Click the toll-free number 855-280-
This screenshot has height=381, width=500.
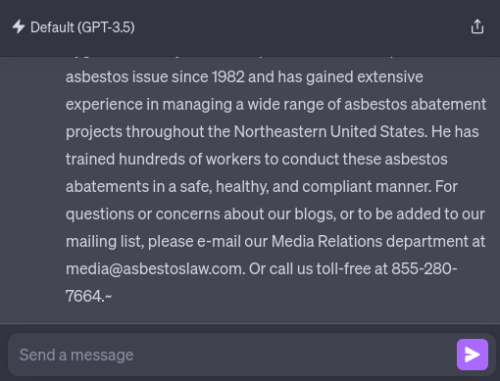point(424,269)
